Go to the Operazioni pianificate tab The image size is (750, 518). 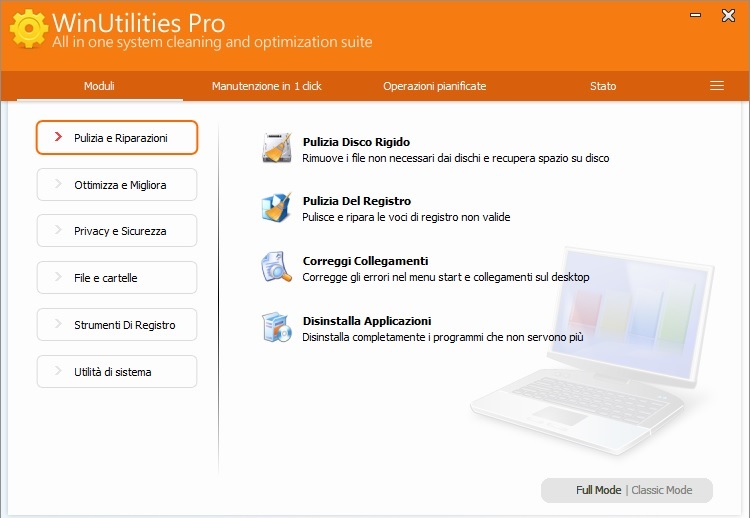434,86
